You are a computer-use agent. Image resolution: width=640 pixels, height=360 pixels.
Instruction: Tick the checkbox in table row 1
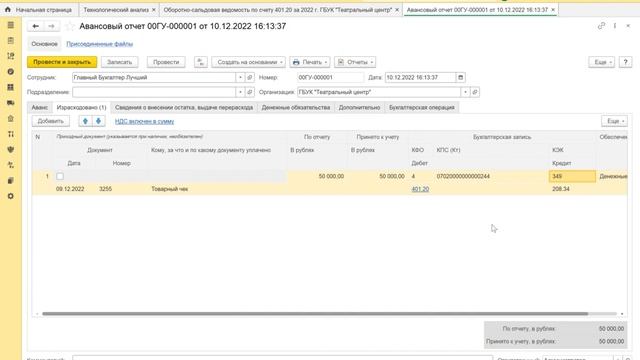click(60, 176)
